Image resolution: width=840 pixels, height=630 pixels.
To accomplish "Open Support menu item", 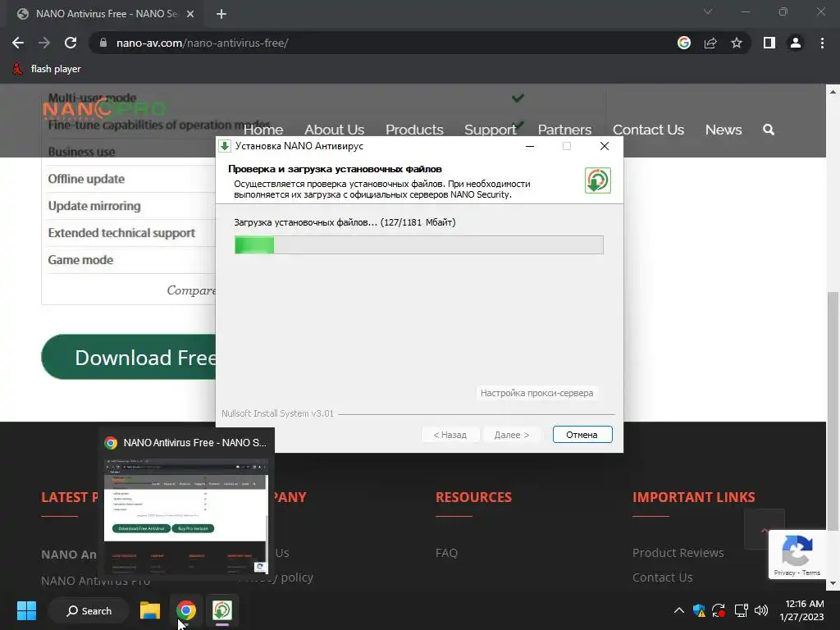I will click(x=491, y=130).
